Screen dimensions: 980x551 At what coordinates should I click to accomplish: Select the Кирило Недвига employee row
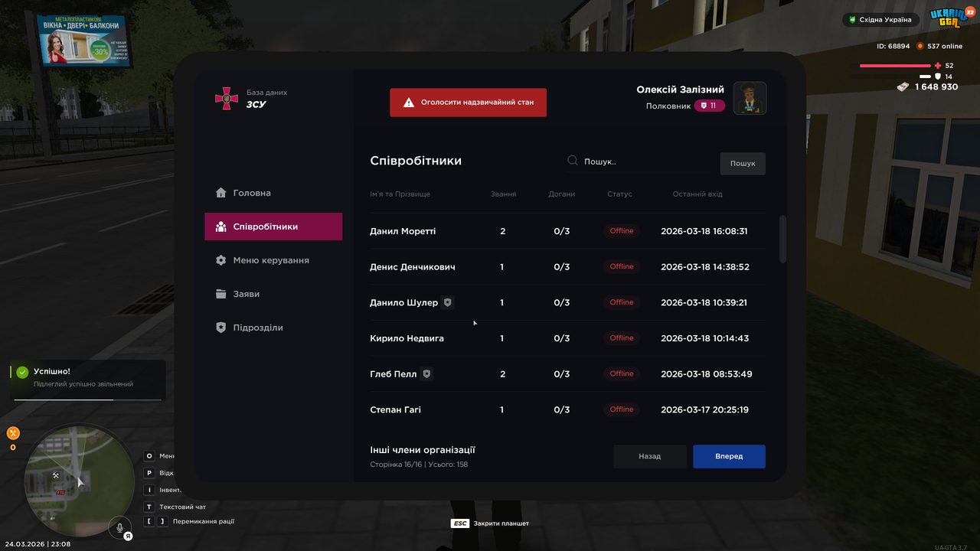coord(567,338)
